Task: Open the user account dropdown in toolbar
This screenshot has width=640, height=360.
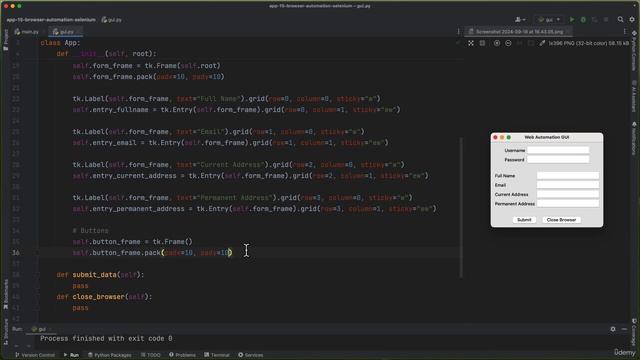Action: [520, 20]
